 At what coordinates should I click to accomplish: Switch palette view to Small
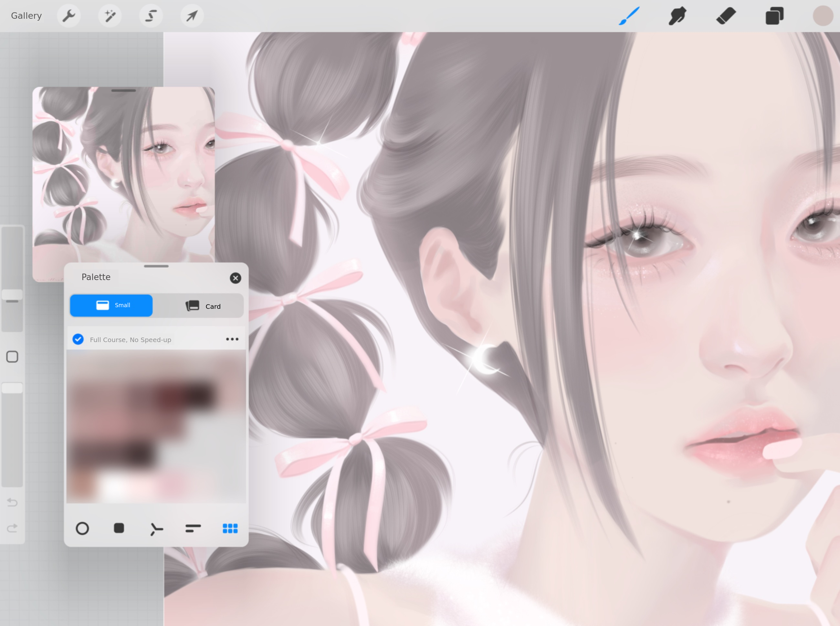pyautogui.click(x=111, y=306)
